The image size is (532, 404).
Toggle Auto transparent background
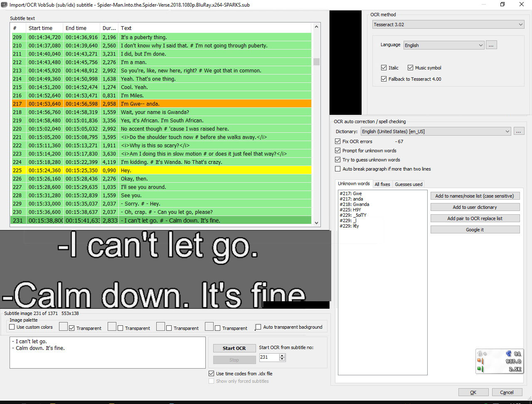pos(258,327)
